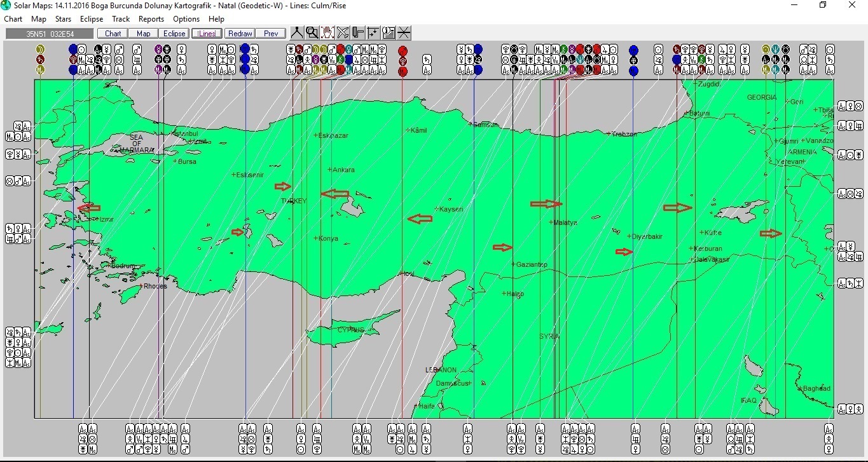
Task: Click the Eclipse toolbar button
Action: [174, 34]
